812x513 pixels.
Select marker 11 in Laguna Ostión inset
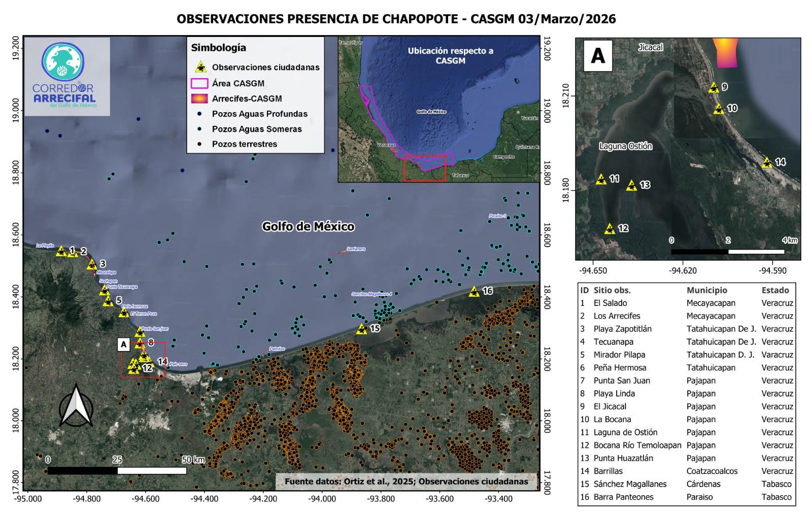(x=601, y=179)
